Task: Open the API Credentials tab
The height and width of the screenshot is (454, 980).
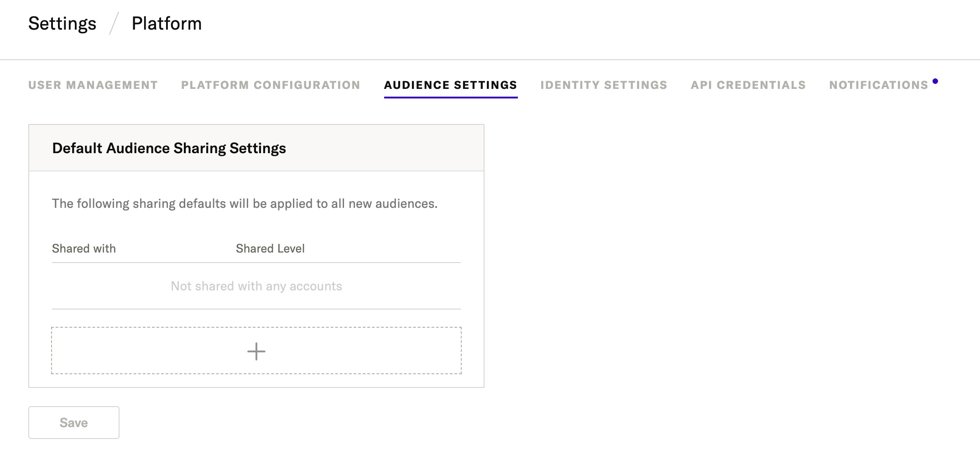Action: [748, 85]
